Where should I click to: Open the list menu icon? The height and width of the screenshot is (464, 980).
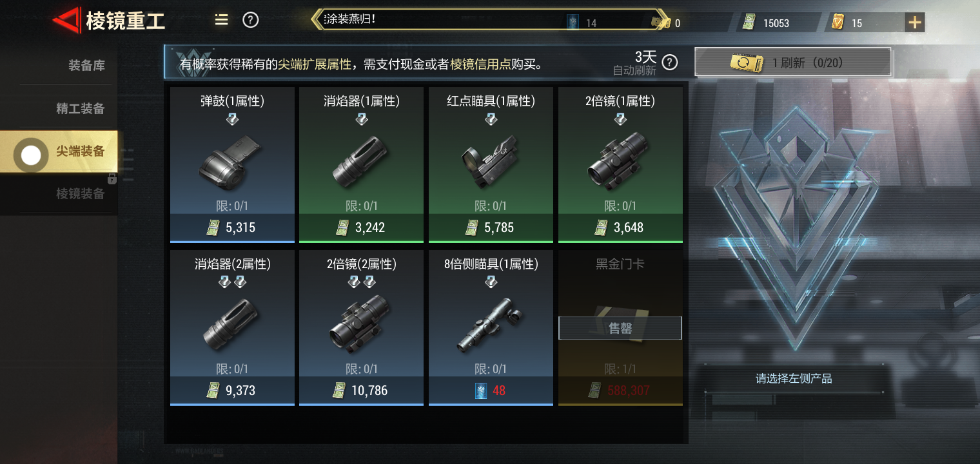point(222,20)
